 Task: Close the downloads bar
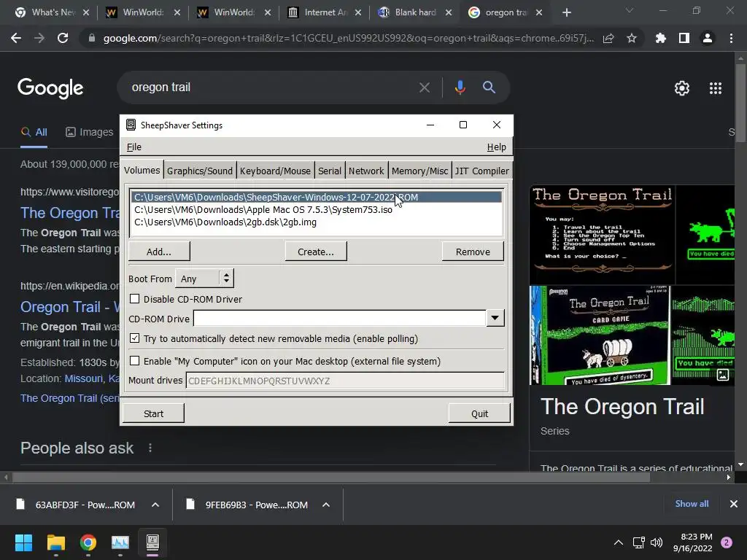pos(734,504)
